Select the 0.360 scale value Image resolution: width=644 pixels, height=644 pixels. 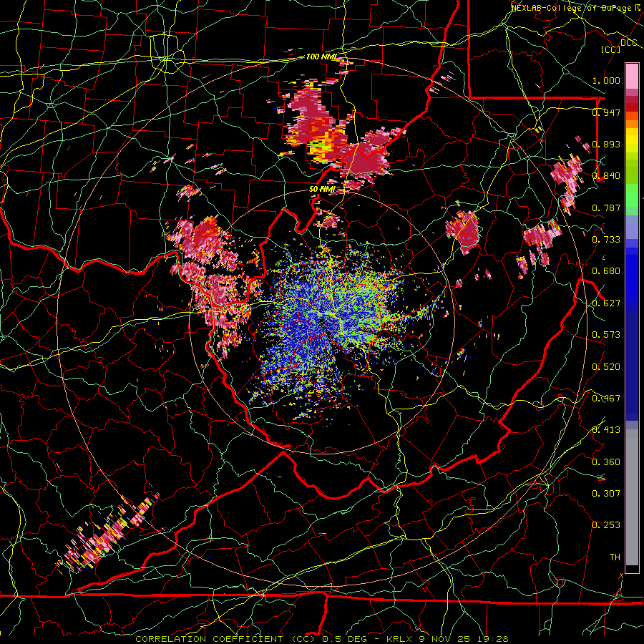click(x=606, y=462)
